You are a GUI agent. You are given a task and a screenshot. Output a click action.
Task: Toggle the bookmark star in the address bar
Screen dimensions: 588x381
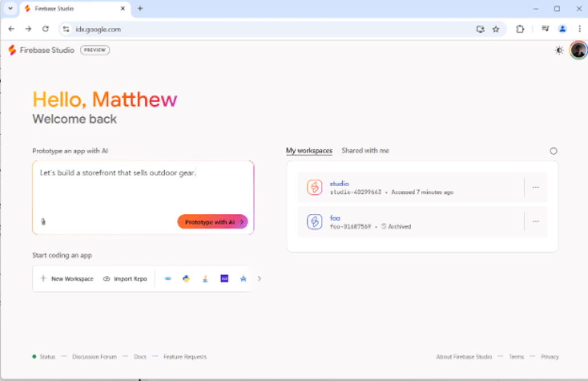[496, 29]
